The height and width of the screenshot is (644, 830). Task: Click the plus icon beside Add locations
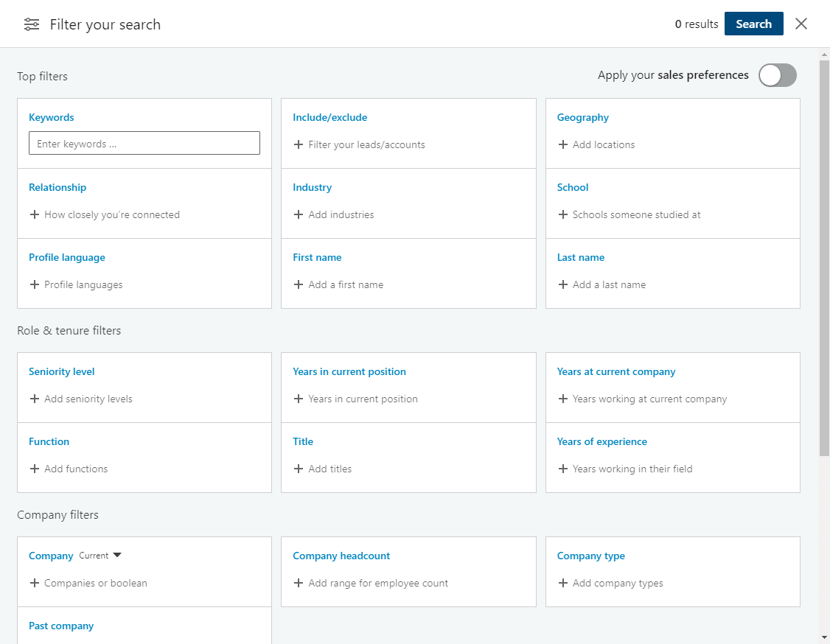562,144
